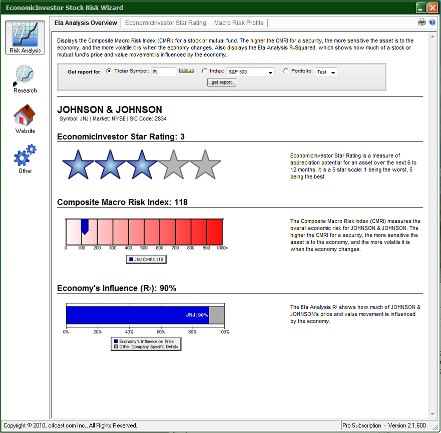Open the Risk Analysis section
Screen dimensions: 441x433
tap(25, 37)
